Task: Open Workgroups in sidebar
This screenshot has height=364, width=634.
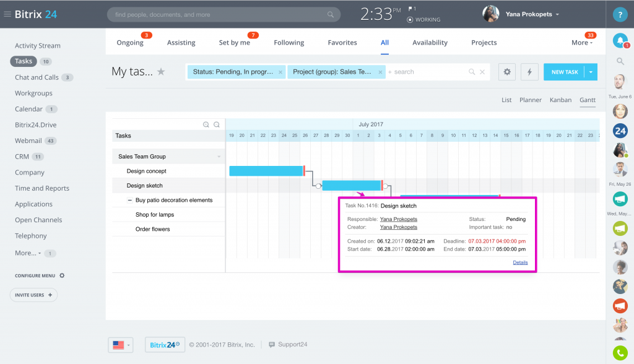Action: click(33, 93)
